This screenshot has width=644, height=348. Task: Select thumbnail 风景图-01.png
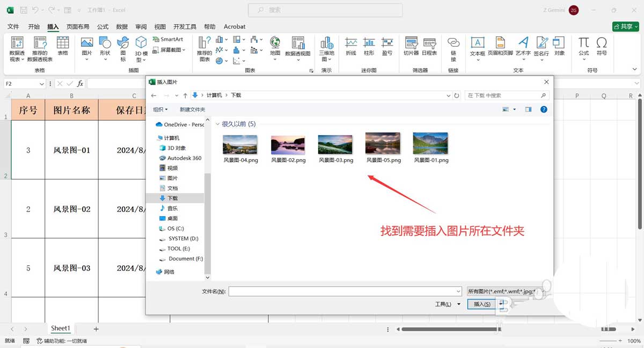tap(430, 144)
